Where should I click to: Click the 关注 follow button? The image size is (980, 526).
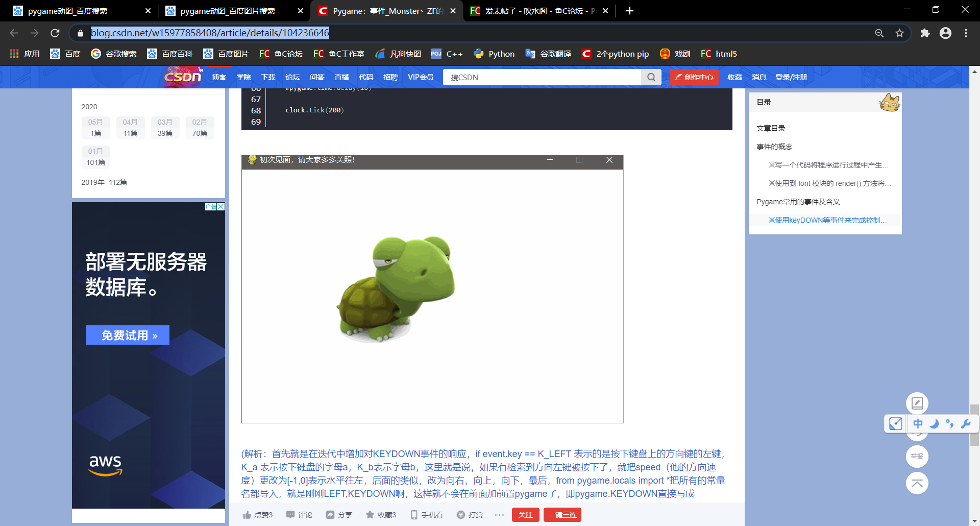tap(526, 515)
